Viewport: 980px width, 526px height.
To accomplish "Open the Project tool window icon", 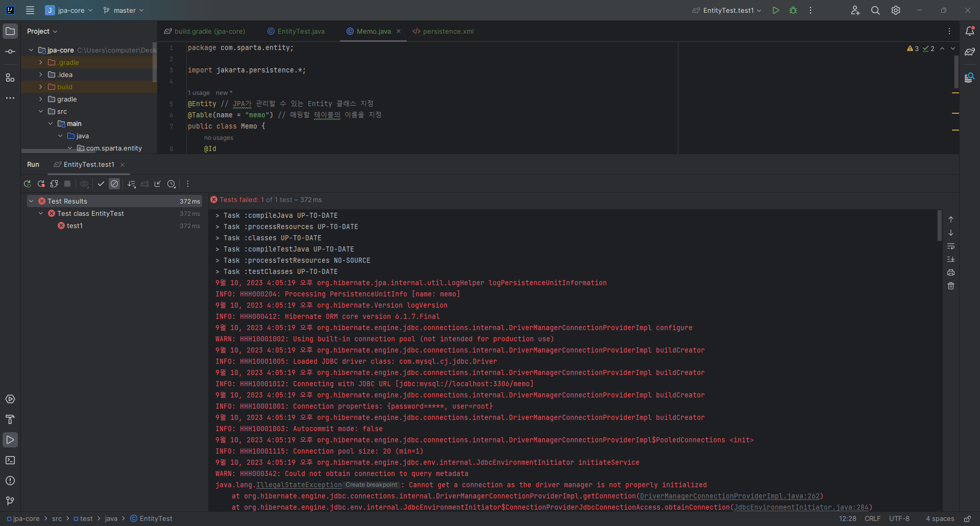I will tap(10, 31).
